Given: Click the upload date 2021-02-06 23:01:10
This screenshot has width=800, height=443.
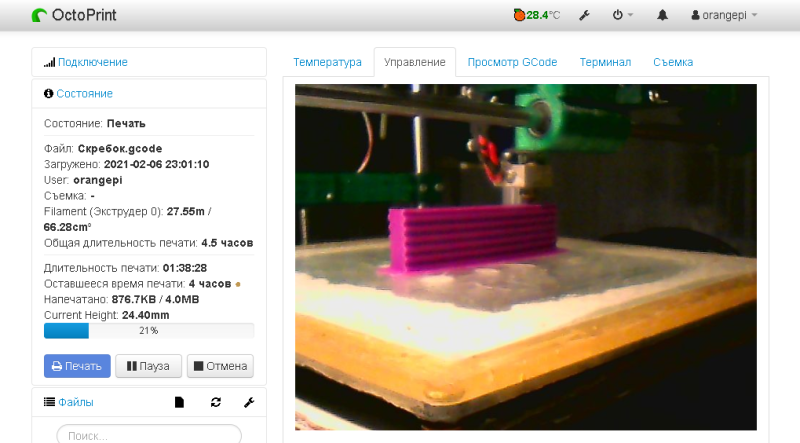Looking at the screenshot, I should pyautogui.click(x=157, y=164).
